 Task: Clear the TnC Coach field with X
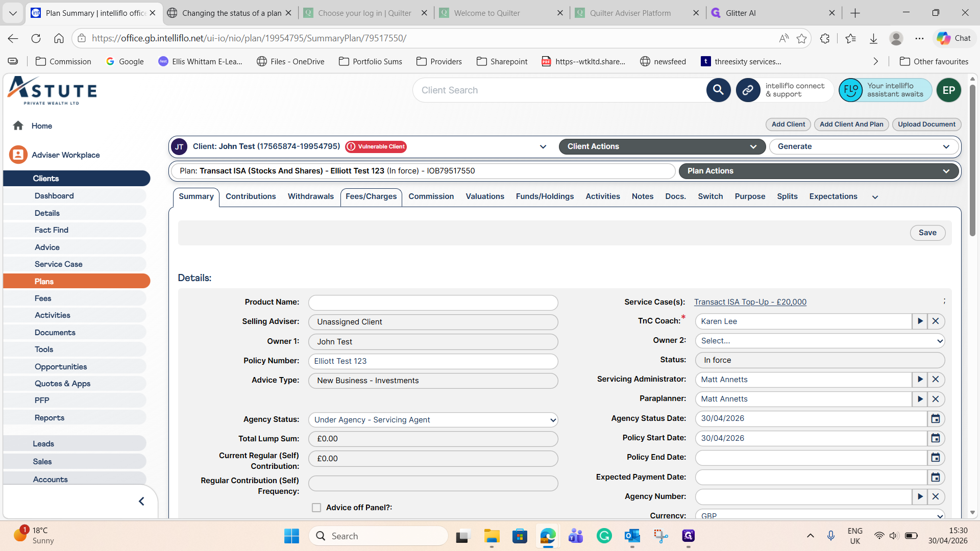[936, 321]
